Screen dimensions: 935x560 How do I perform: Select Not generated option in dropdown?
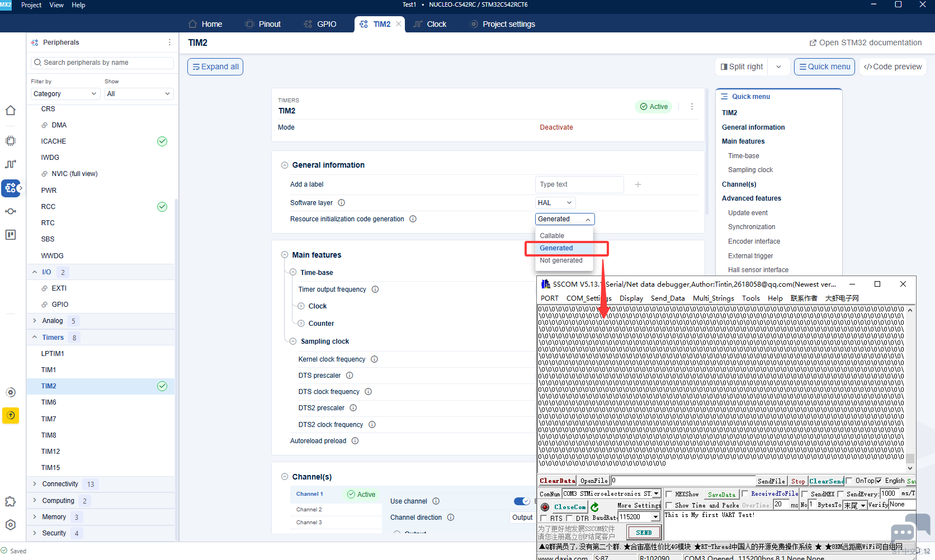tap(561, 260)
